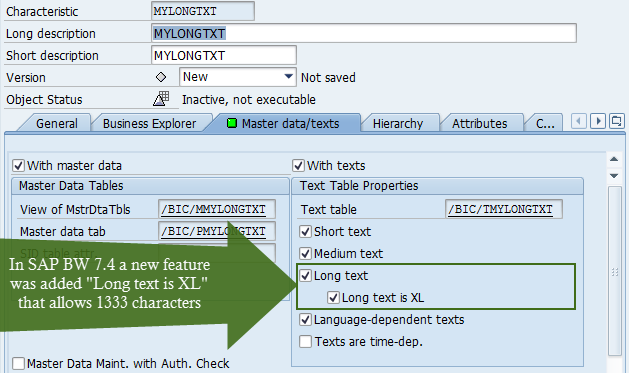Enable Master Data Maint. with Auth. Check
The height and width of the screenshot is (373, 629).
click(18, 364)
